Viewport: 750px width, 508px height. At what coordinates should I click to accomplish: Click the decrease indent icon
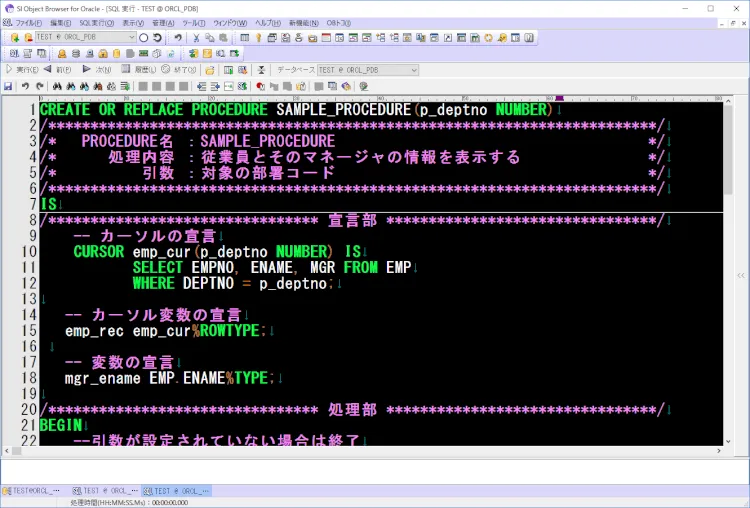point(201,87)
